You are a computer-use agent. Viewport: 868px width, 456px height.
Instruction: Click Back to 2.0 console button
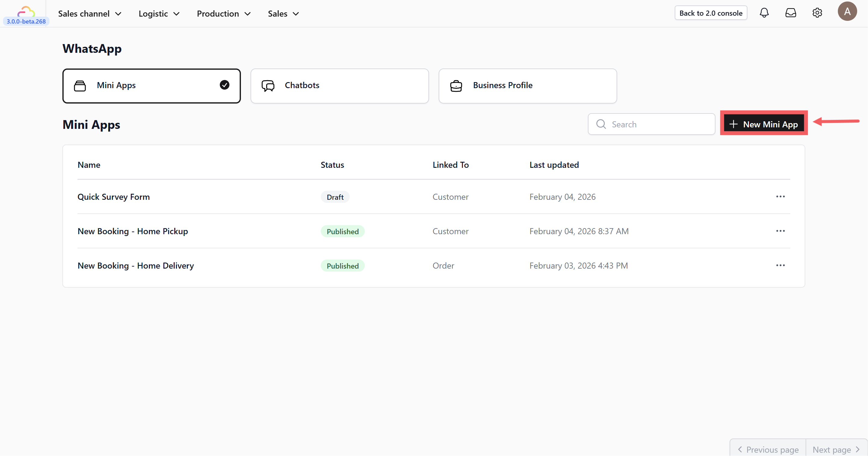point(711,13)
